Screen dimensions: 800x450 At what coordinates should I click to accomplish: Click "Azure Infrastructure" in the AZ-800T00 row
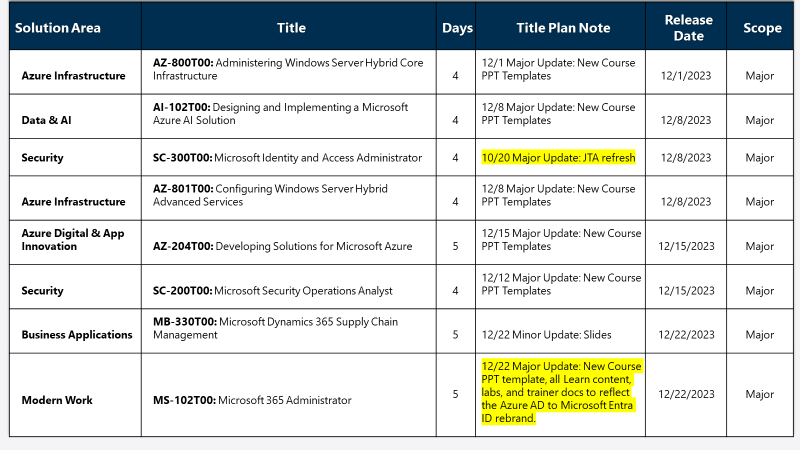pyautogui.click(x=73, y=76)
